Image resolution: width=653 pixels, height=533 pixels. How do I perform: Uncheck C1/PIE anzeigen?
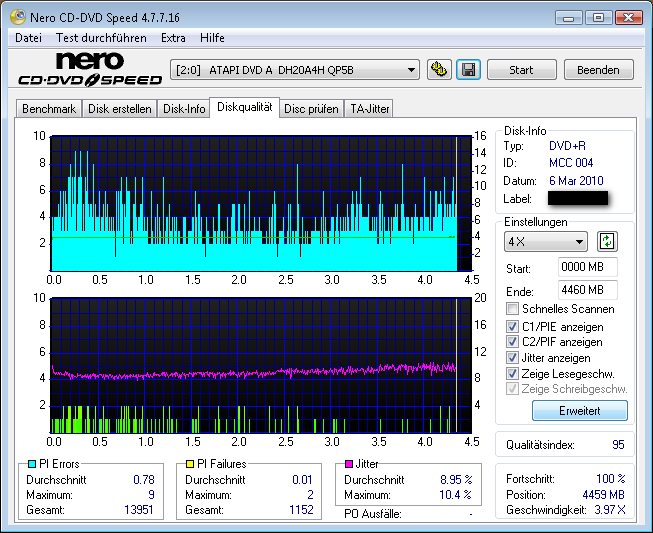coord(512,326)
